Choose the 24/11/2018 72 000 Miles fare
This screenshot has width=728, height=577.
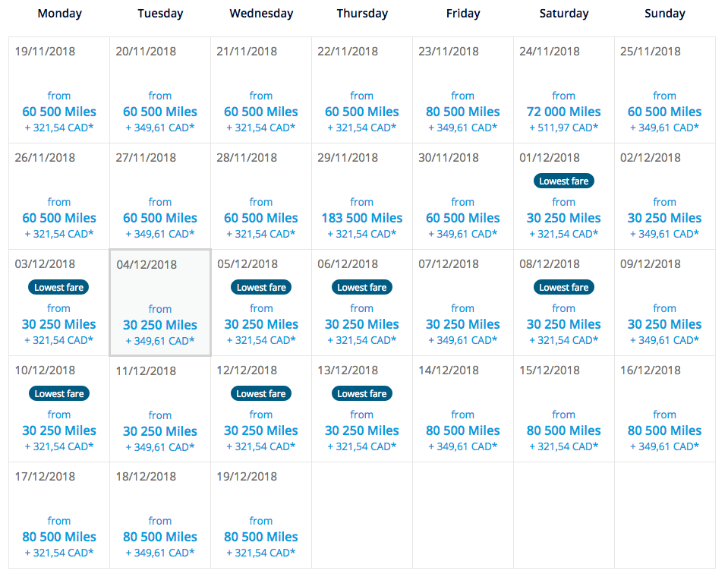[563, 112]
